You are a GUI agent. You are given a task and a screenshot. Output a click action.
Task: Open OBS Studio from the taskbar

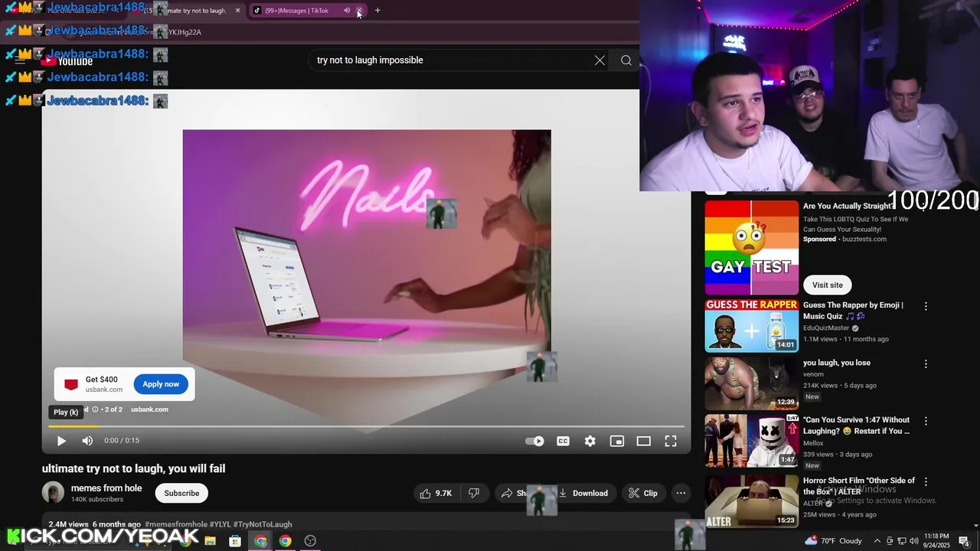pos(310,541)
